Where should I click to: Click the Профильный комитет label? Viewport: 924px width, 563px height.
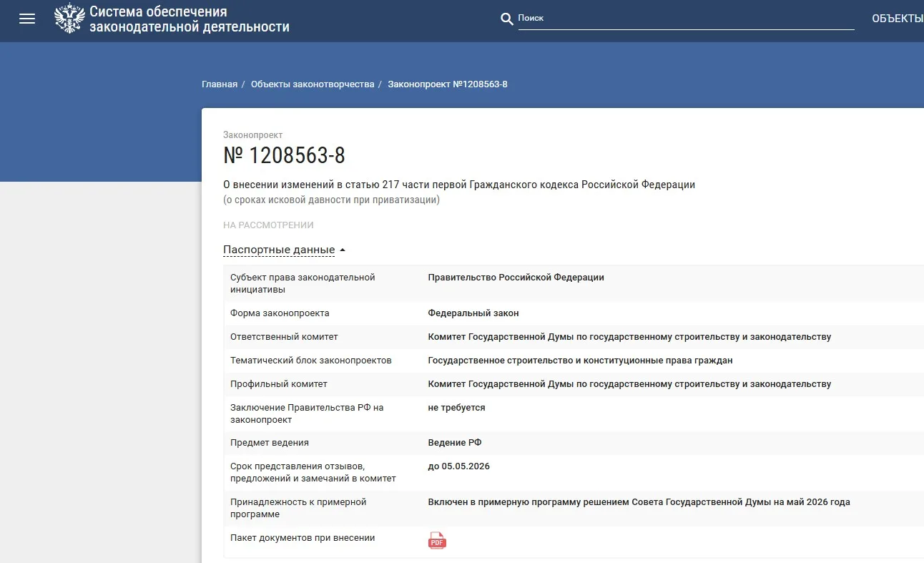(x=279, y=384)
